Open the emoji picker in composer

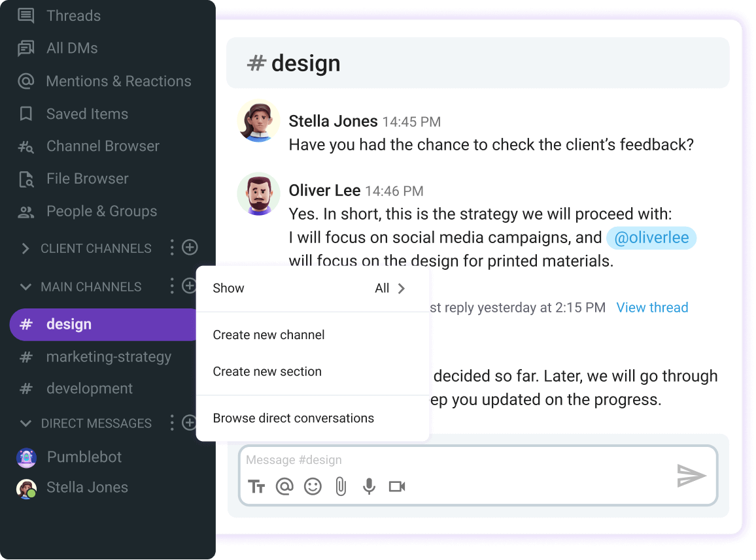(313, 486)
